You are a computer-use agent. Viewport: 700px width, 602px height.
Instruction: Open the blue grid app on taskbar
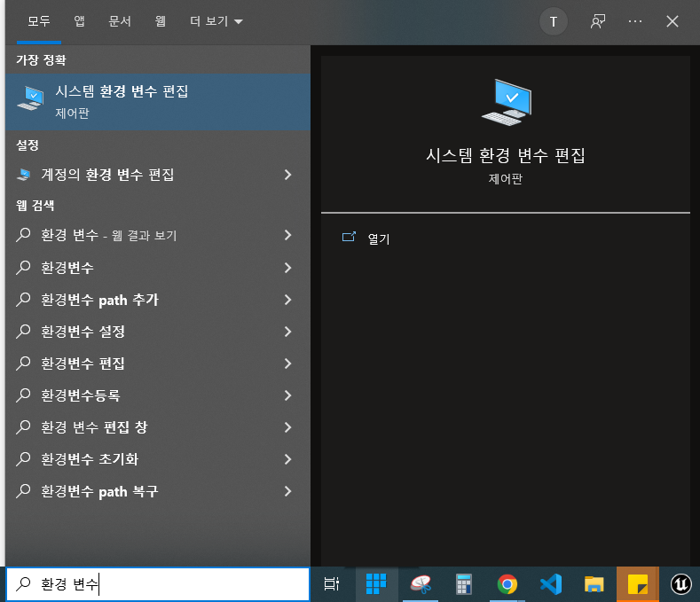(x=376, y=584)
